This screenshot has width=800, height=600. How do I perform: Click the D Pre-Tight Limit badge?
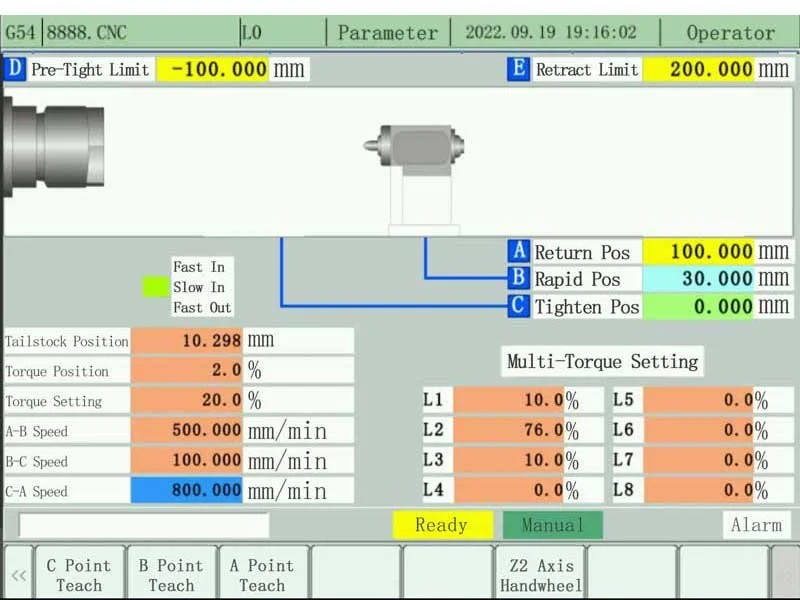coord(18,70)
